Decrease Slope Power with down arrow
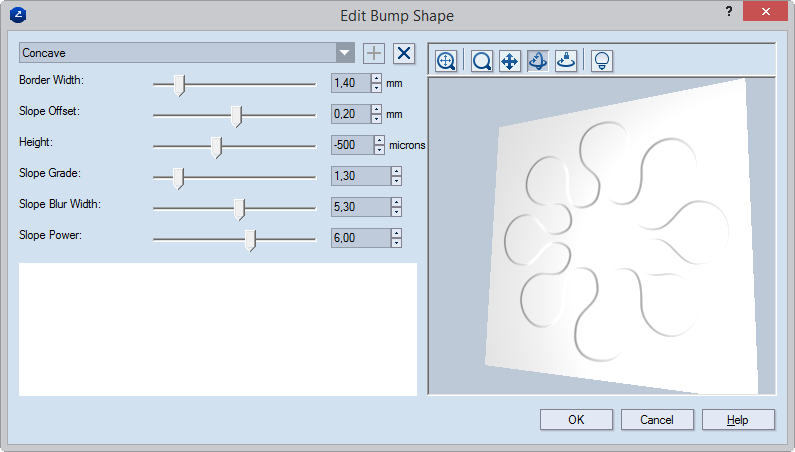The image size is (795, 452). [396, 242]
